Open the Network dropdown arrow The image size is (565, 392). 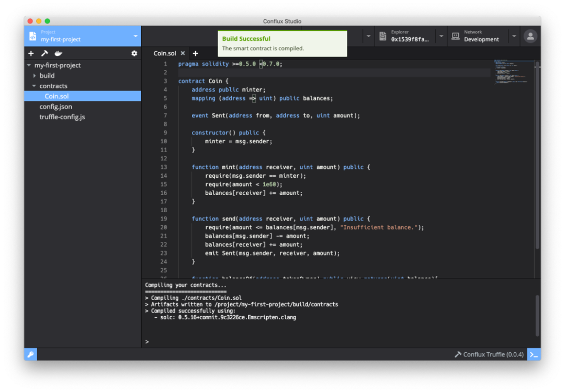point(513,36)
